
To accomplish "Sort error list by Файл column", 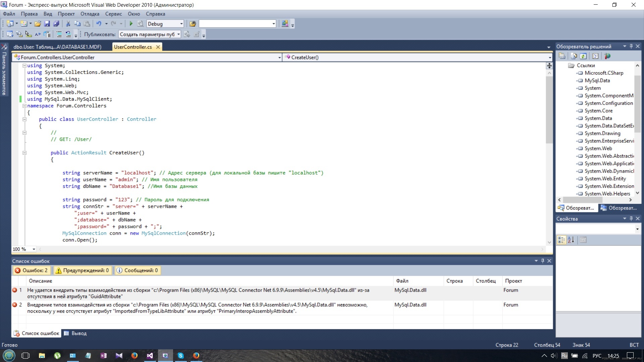I will coord(418,281).
